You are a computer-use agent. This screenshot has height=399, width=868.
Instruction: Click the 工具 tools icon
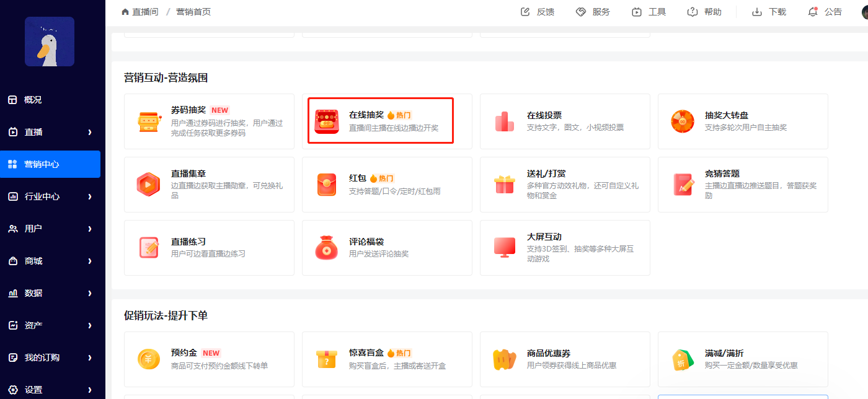(637, 12)
